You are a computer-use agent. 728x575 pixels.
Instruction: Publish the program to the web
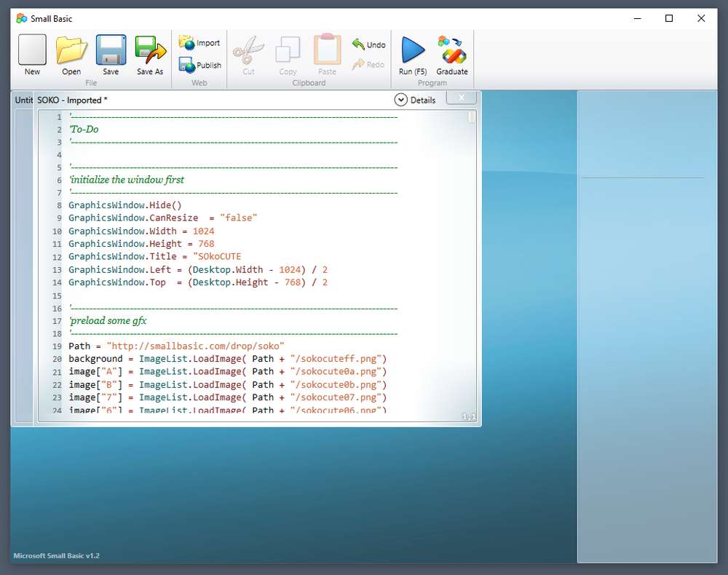tap(199, 65)
